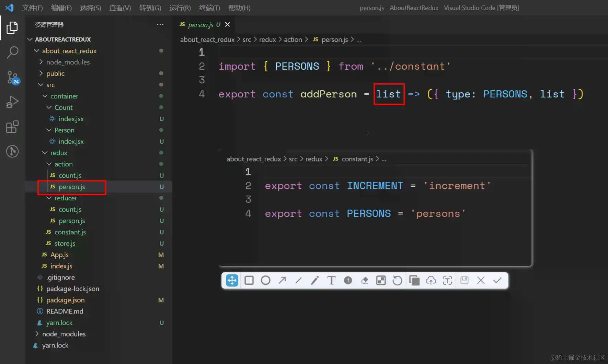Open package.json in the file tree

click(x=65, y=300)
